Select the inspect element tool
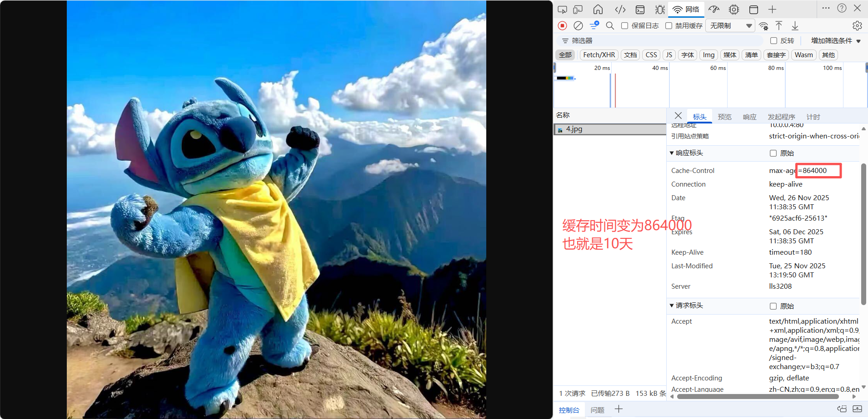This screenshot has width=868, height=419. [563, 9]
